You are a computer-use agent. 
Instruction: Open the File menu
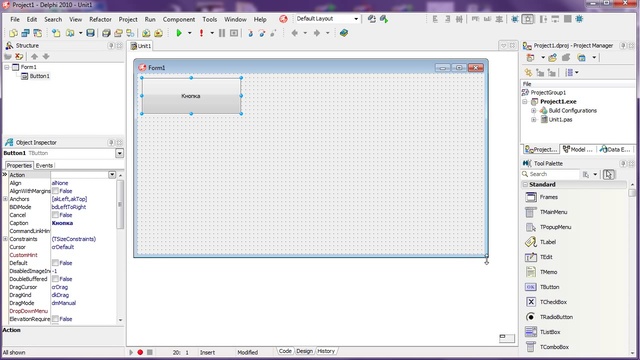pyautogui.click(x=15, y=19)
